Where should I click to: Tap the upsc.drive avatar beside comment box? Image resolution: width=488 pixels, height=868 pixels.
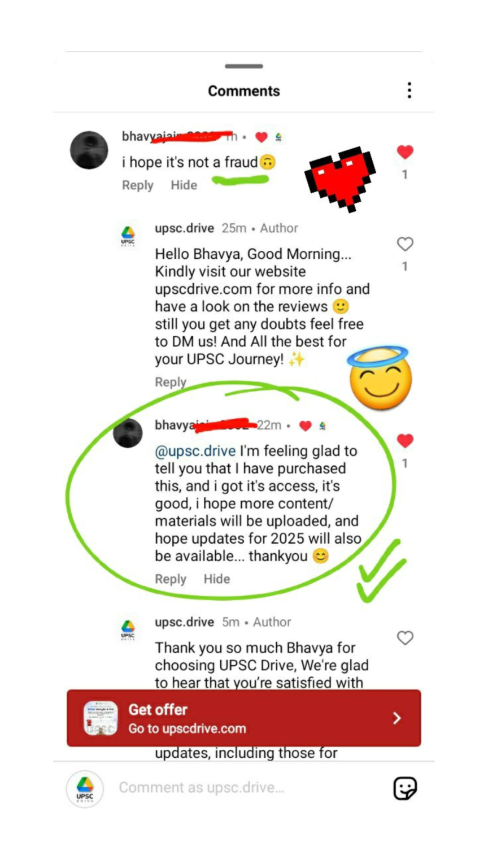[85, 789]
